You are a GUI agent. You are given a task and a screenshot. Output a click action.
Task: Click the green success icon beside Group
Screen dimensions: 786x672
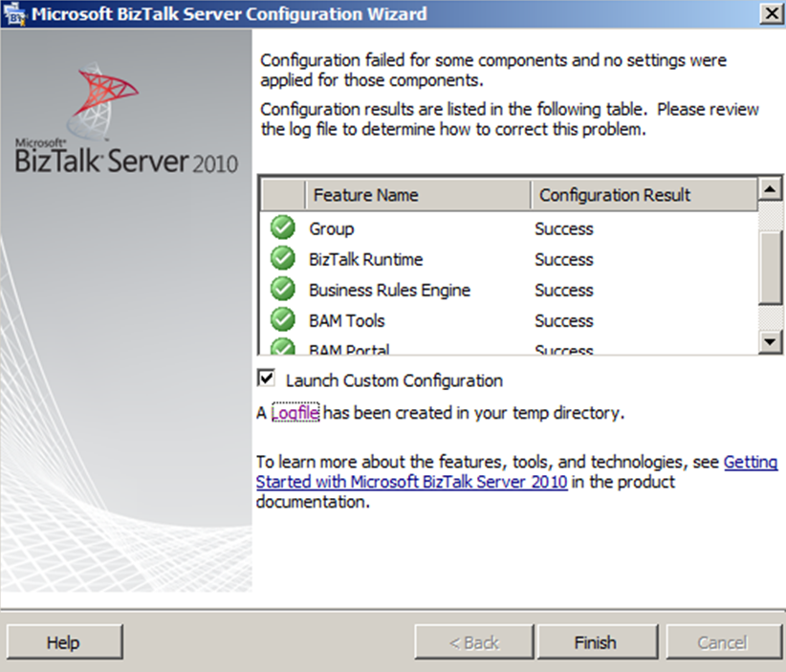coord(282,228)
